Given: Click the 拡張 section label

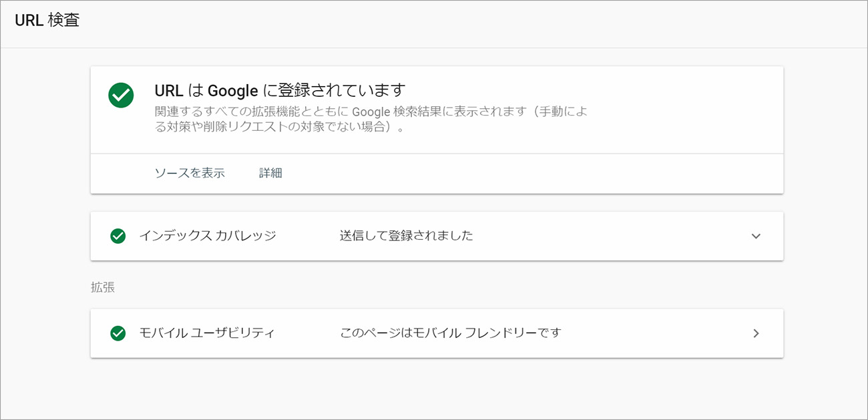Looking at the screenshot, I should (103, 287).
